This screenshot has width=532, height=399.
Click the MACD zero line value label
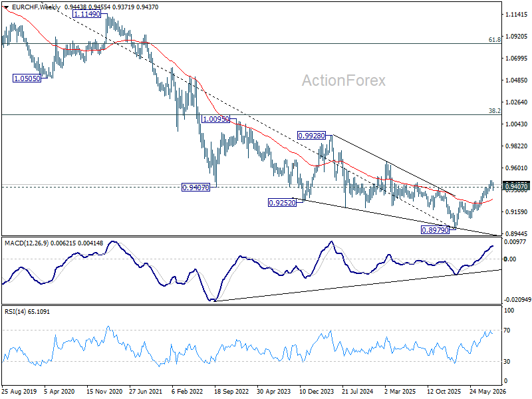[x=510, y=259]
